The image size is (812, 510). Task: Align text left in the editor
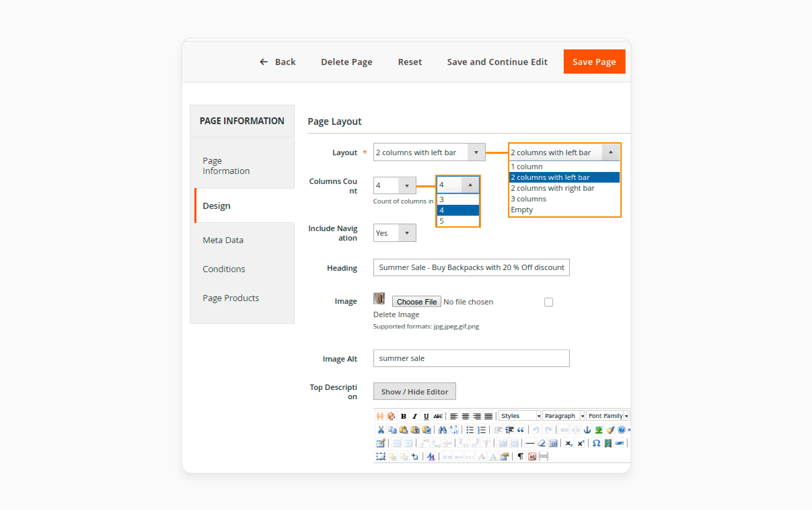454,416
